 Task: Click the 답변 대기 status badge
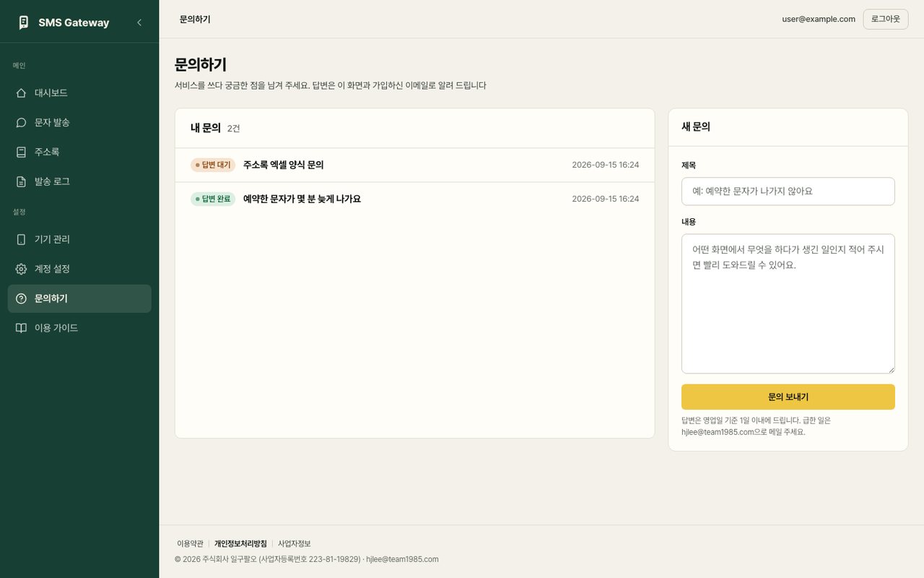coord(213,165)
